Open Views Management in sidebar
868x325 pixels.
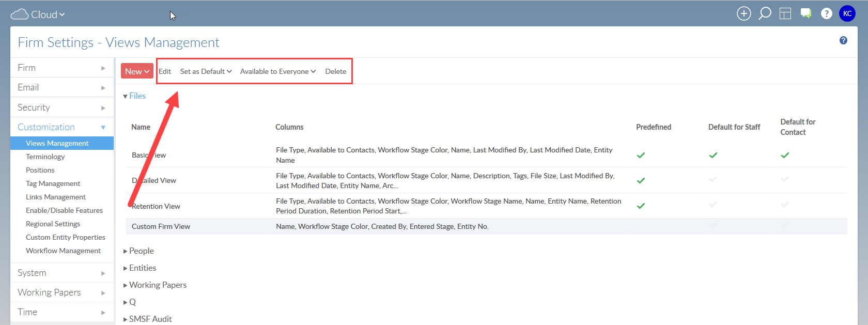pos(62,143)
